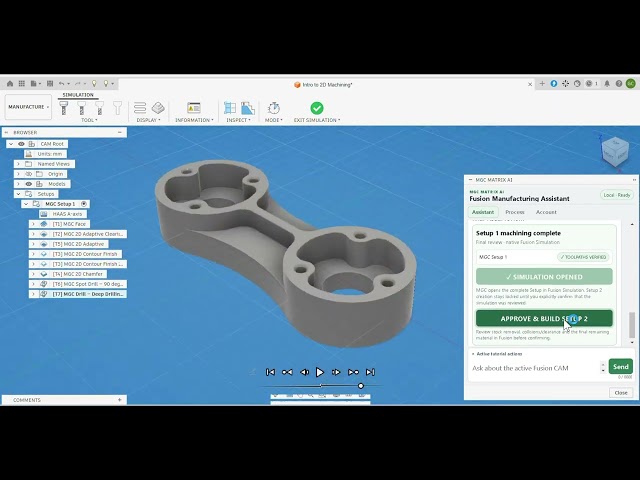Click the green Exit Simulation checkmark
This screenshot has height=480, width=640.
(317, 108)
